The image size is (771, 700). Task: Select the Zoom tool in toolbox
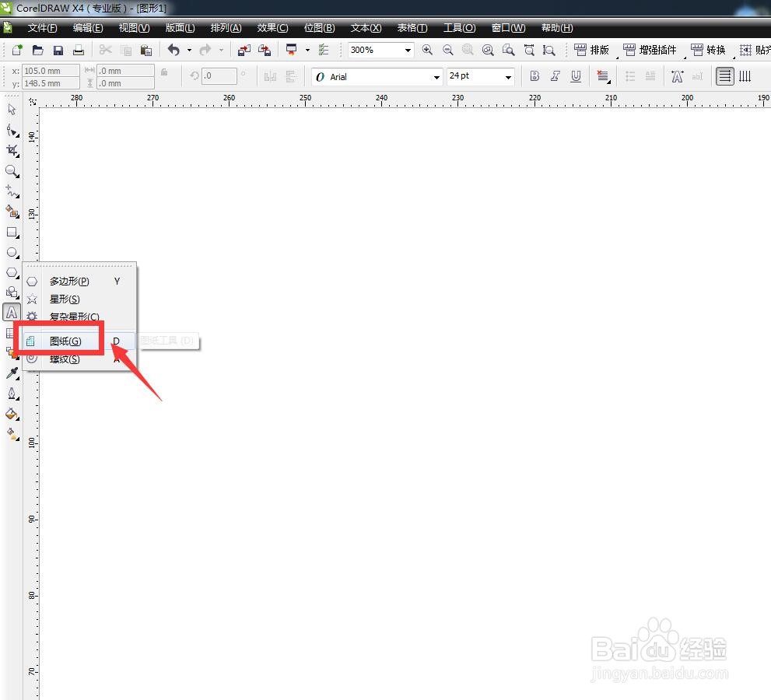[x=12, y=171]
